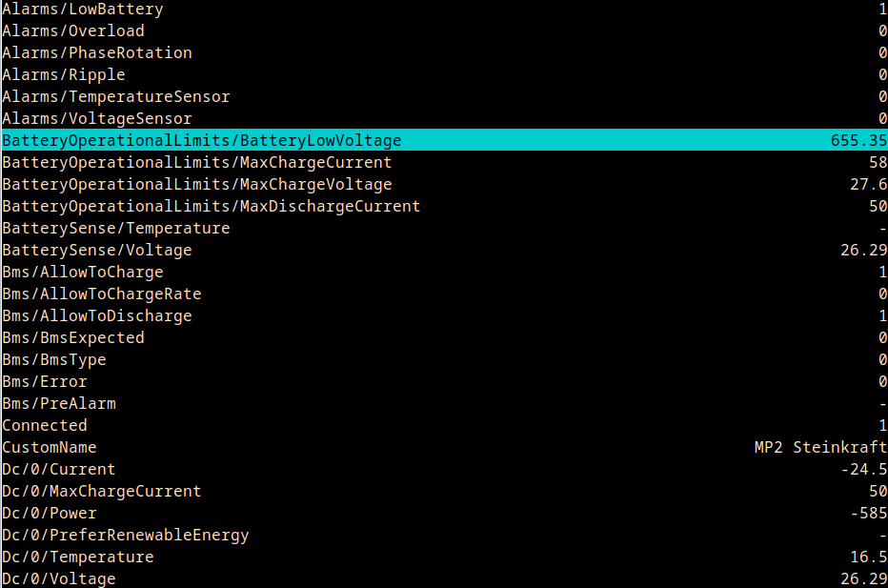Click the Dc/0/Power value -585

[868, 514]
